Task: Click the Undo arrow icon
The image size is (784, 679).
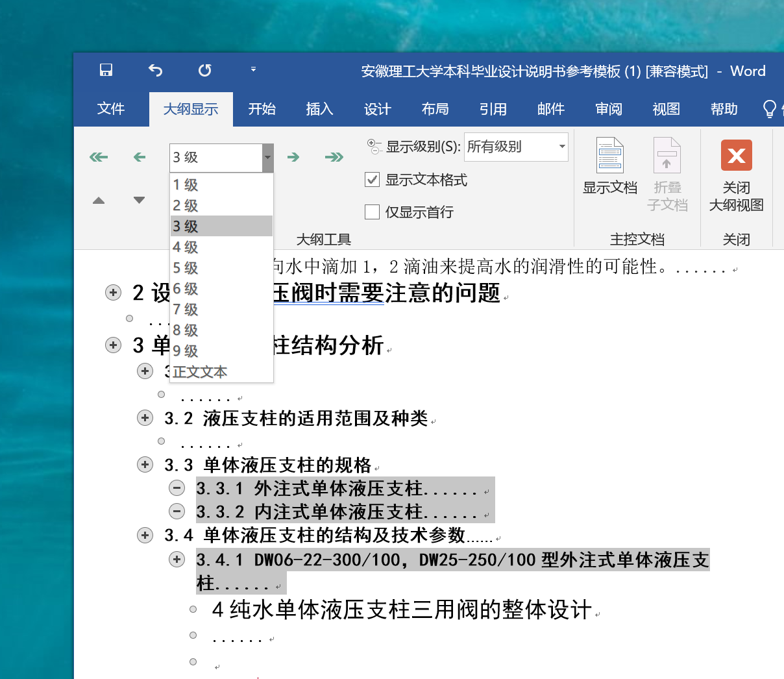Action: (x=156, y=70)
